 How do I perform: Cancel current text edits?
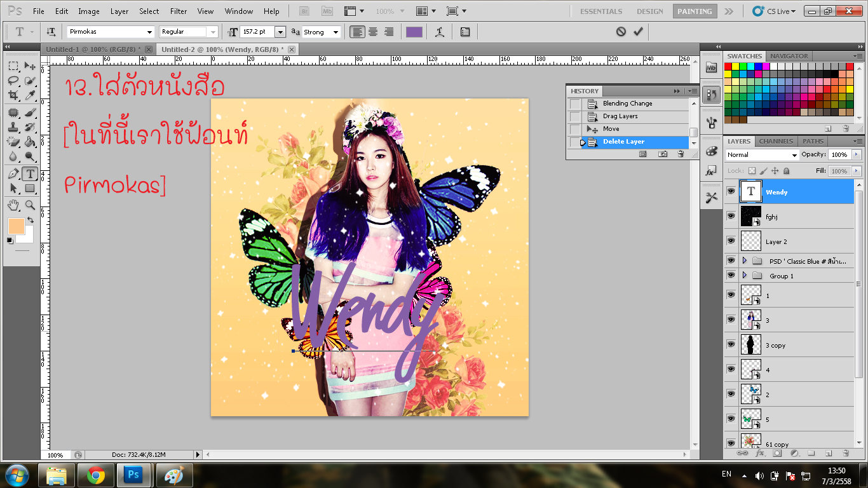621,31
